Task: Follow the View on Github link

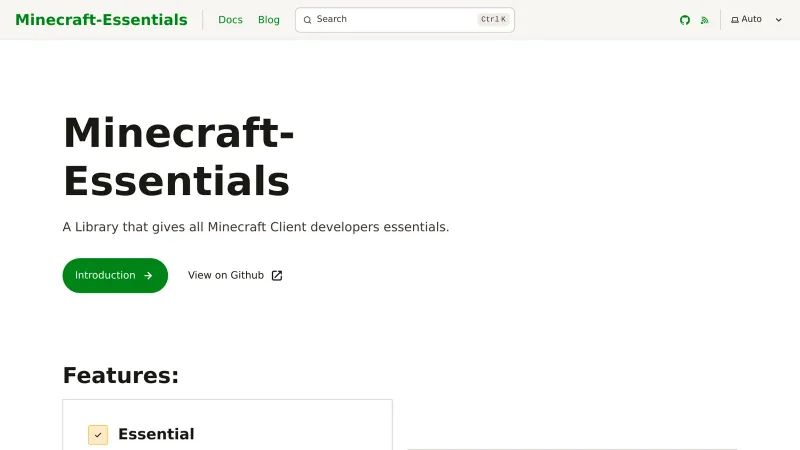Action: click(x=226, y=276)
